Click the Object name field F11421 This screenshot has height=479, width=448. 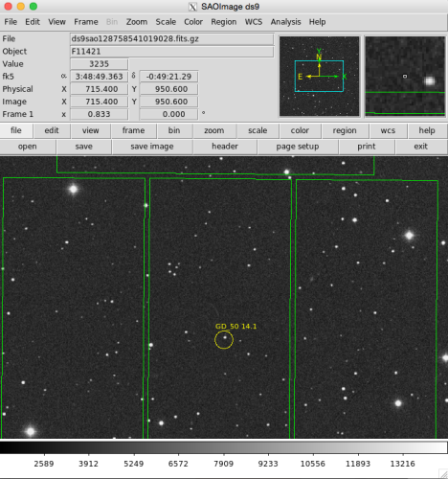(x=171, y=52)
